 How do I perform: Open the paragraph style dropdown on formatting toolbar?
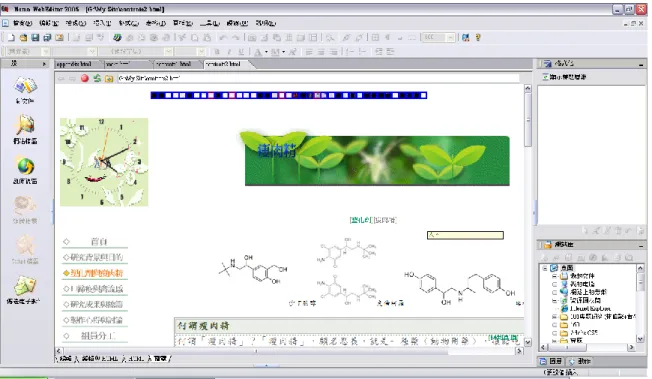point(45,52)
